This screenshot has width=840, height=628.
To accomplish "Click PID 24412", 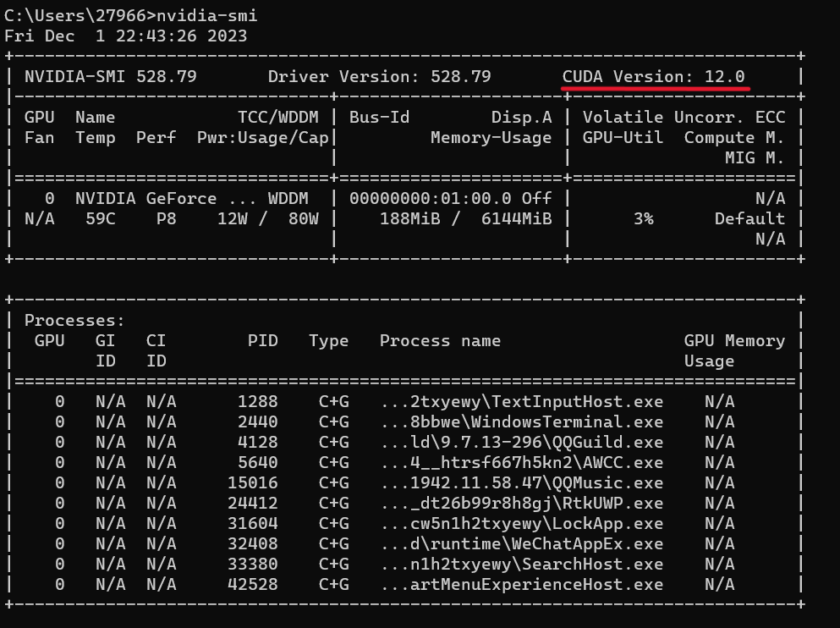I will (x=253, y=504).
